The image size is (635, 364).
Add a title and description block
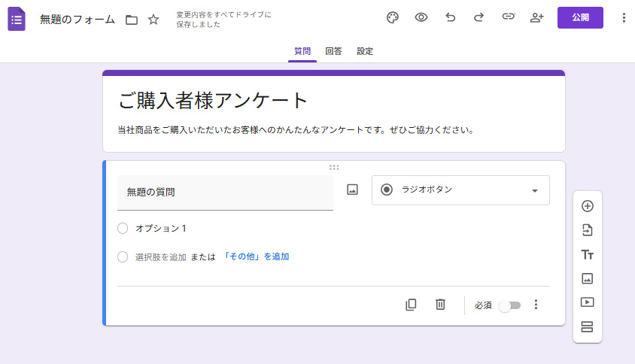point(588,255)
